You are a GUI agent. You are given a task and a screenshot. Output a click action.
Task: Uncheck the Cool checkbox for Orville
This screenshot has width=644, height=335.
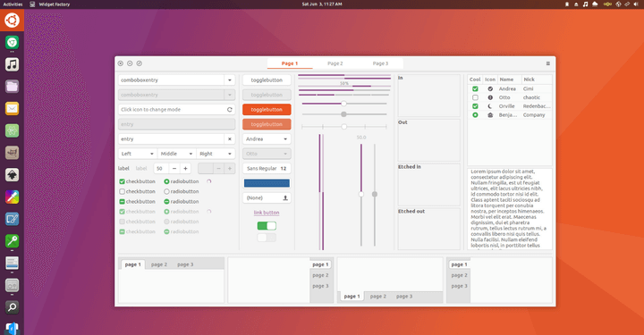(475, 106)
